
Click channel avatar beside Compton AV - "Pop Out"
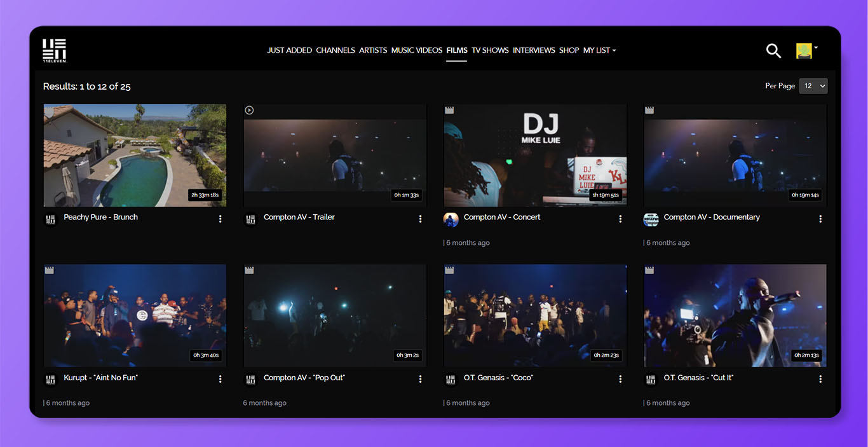point(251,380)
